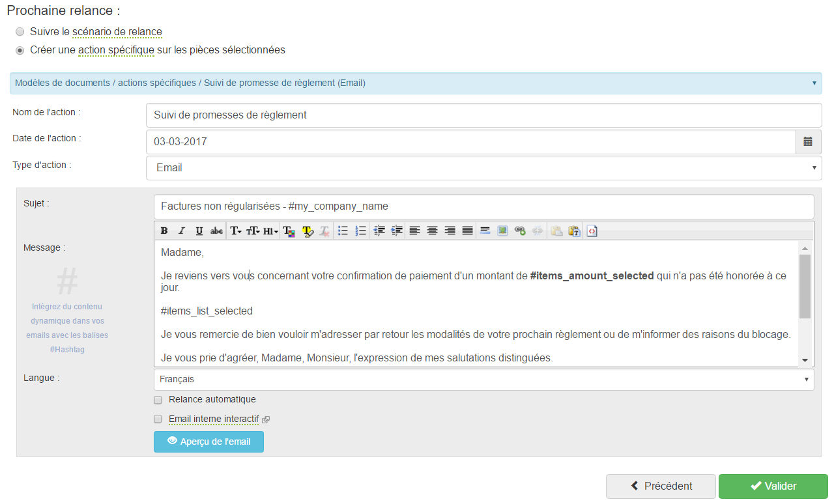Click the Sujet input field
The image size is (834, 504).
[x=483, y=206]
